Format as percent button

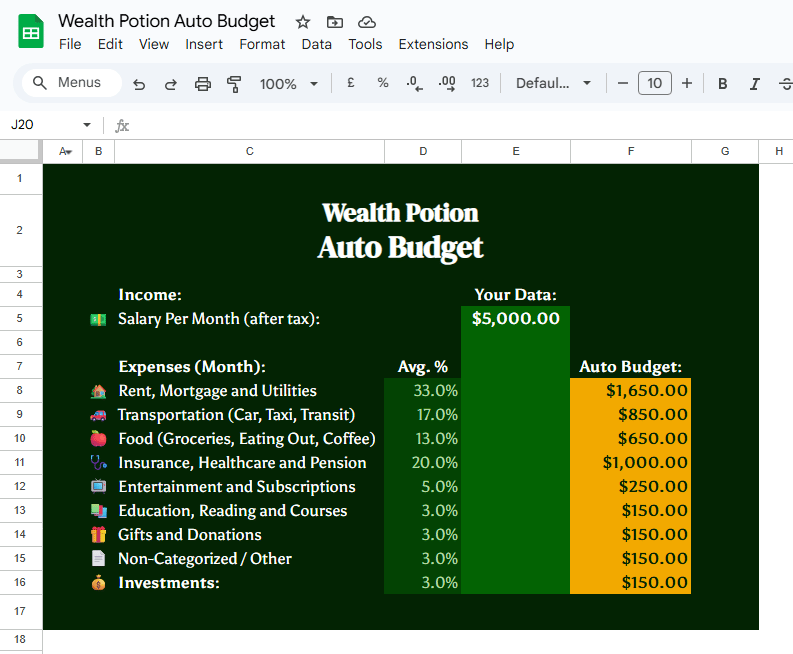click(383, 83)
